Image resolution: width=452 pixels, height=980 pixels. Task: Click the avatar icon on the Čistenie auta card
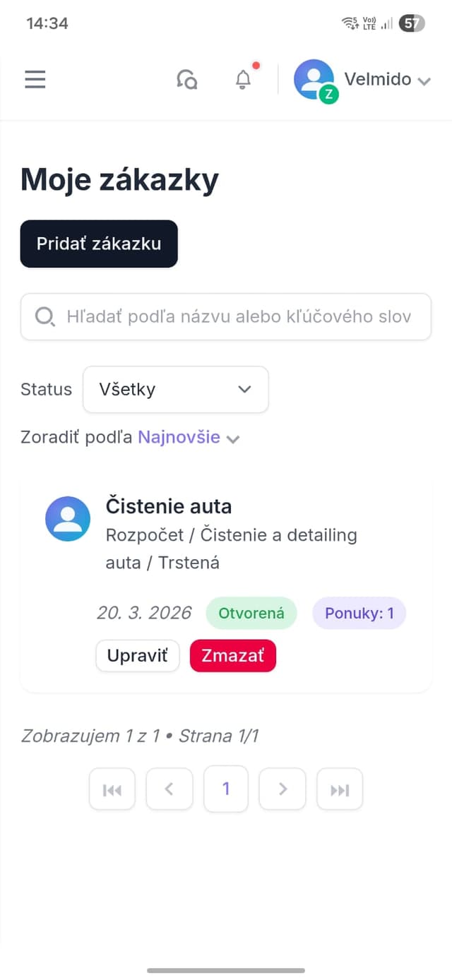click(x=67, y=519)
